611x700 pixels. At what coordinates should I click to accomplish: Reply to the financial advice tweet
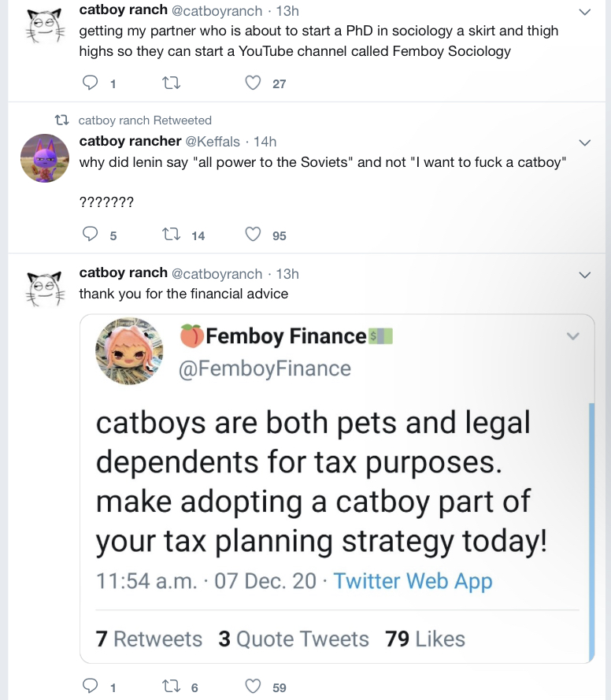click(91, 687)
